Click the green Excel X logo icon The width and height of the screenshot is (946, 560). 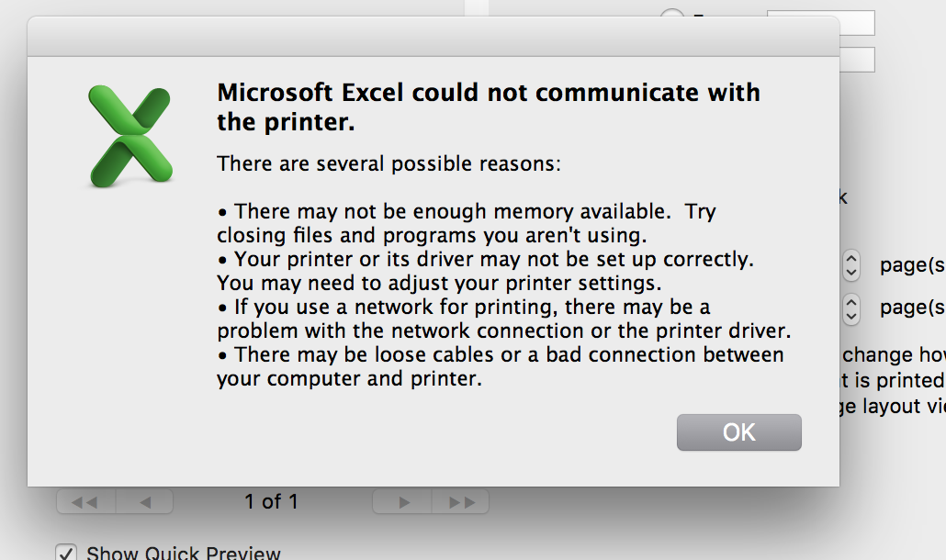pos(130,135)
